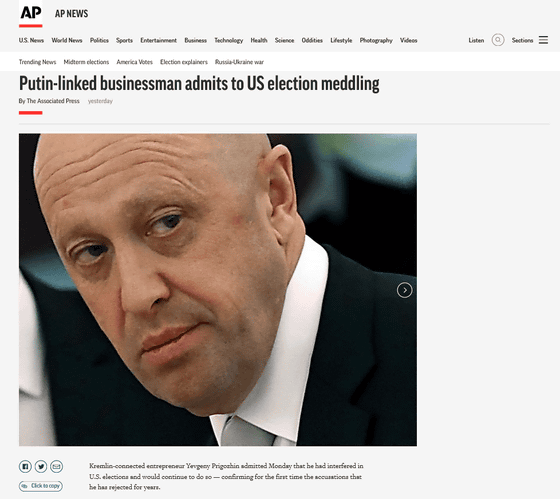The height and width of the screenshot is (499, 560).
Task: Open Trending News topic
Action: click(x=38, y=62)
